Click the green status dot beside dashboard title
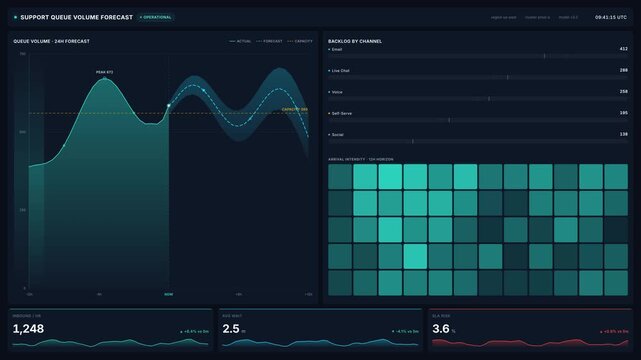This screenshot has height=360, width=641. [x=16, y=18]
